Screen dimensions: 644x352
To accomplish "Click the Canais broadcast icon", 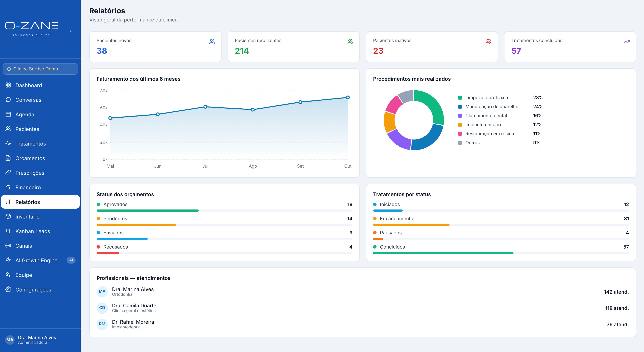I will (8, 246).
